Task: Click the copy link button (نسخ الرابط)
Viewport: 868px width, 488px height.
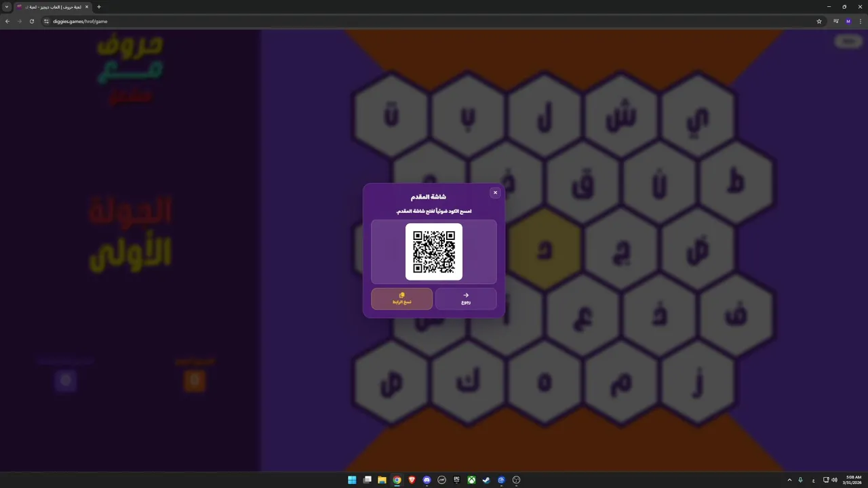Action: 401,298
